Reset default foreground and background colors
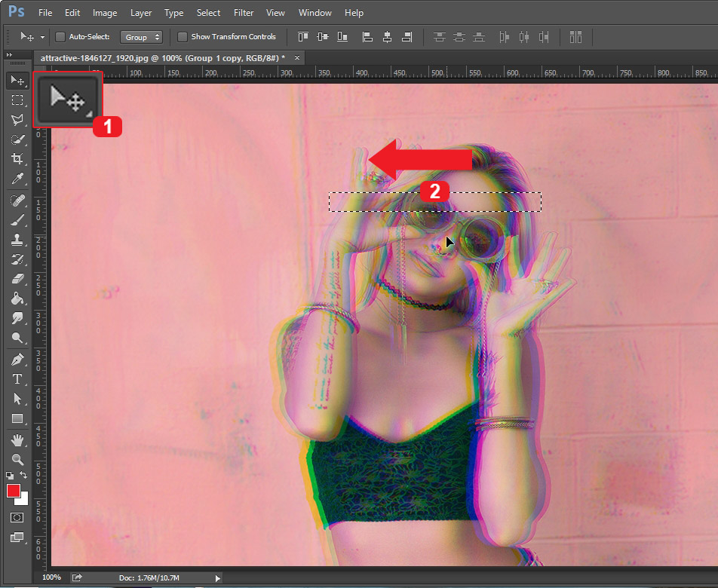718x588 pixels. [10, 476]
